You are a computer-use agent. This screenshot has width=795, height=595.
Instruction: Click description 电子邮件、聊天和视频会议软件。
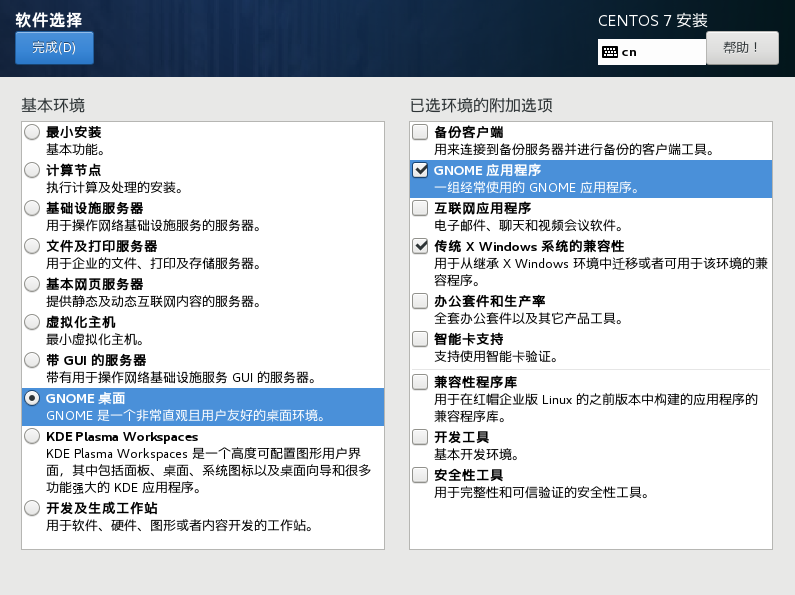coord(529,226)
